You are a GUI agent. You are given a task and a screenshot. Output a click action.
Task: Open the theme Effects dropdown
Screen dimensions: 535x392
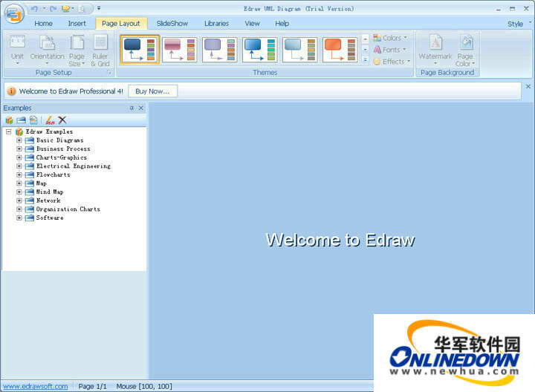click(392, 62)
